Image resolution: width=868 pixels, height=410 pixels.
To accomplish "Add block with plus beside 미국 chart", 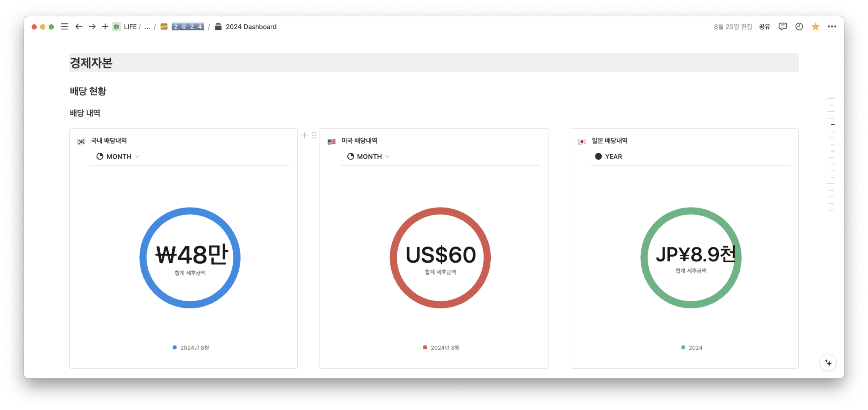I will tap(304, 135).
